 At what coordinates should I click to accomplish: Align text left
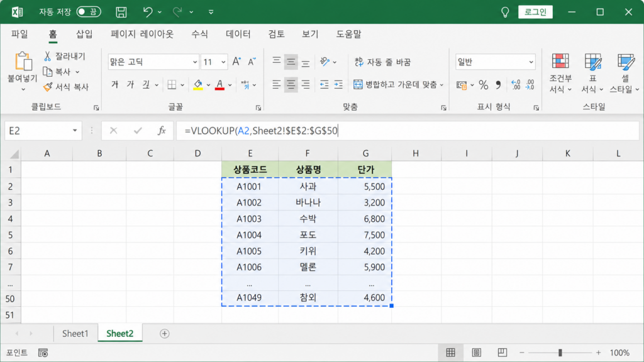pyautogui.click(x=277, y=85)
